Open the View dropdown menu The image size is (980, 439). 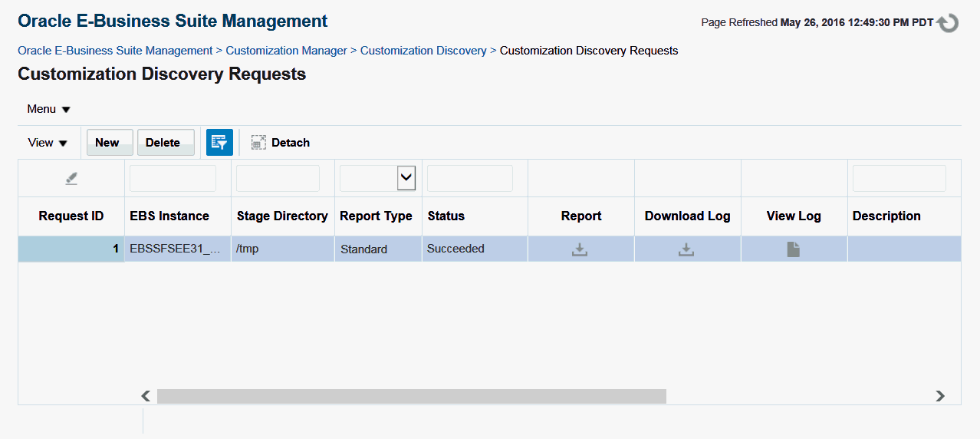coord(48,143)
